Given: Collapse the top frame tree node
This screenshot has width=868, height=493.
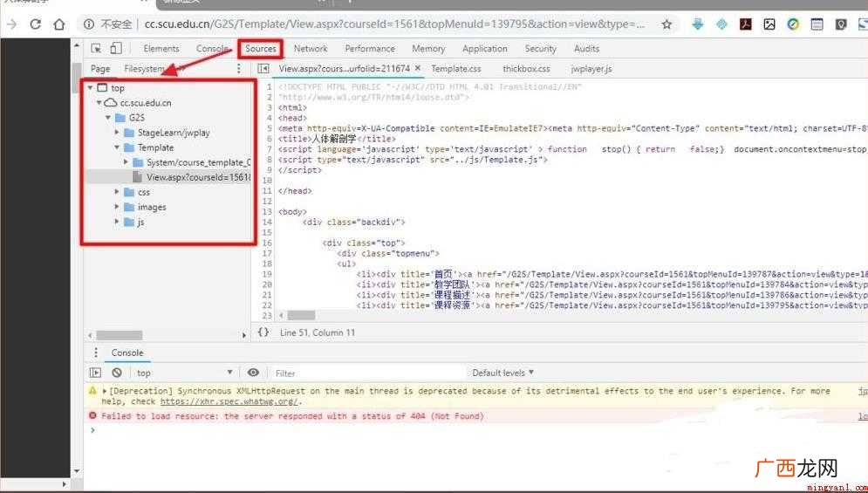Looking at the screenshot, I should coord(90,87).
